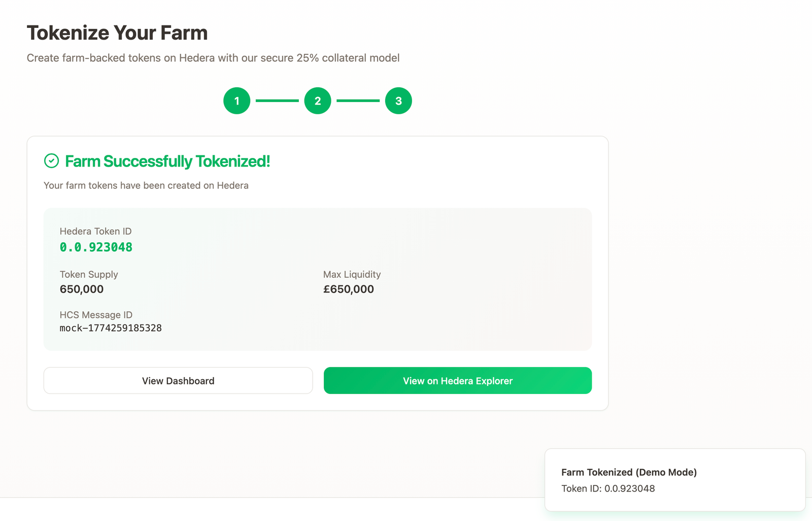Screen dimensions: 812x521
Task: Click the Max Liquidity label
Action: pos(352,275)
